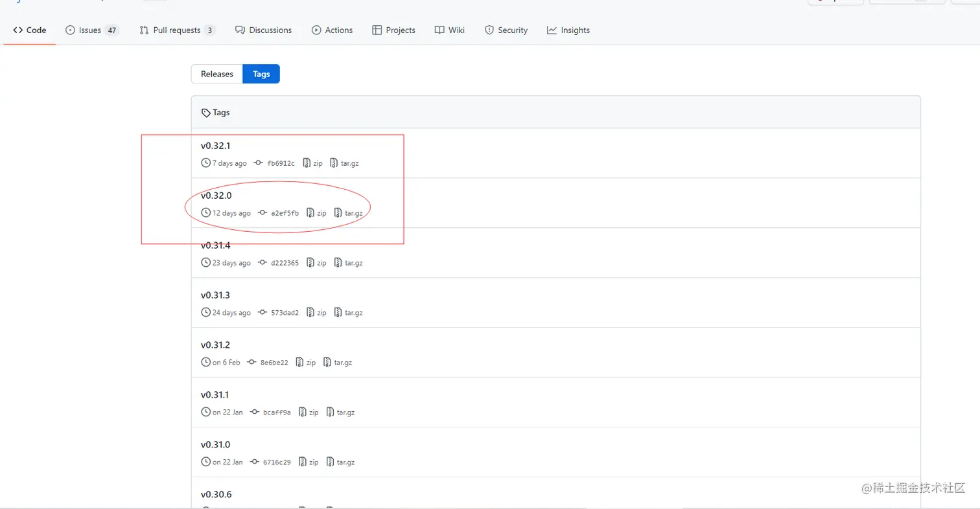980x509 pixels.
Task: Download zip for v0.31.3
Action: 316,313
